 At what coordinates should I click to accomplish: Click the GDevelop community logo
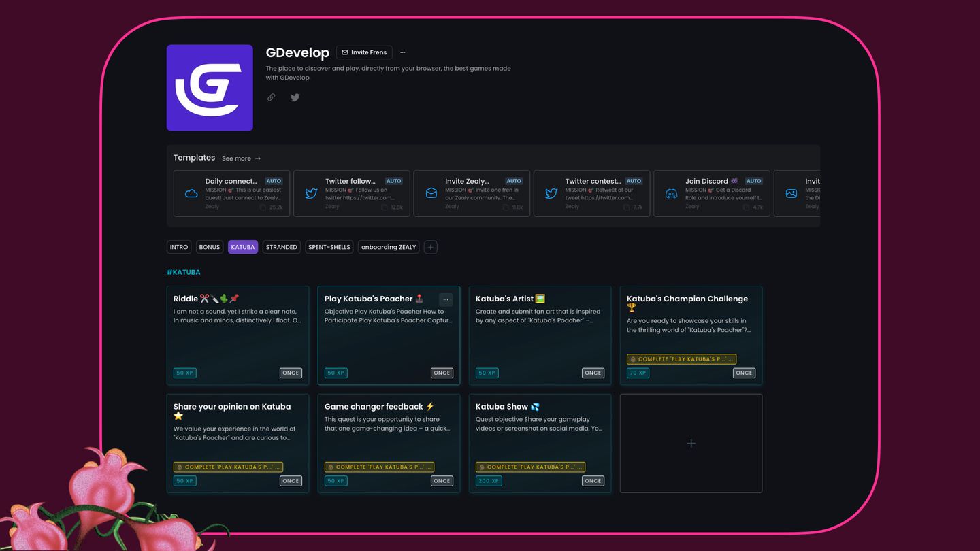(210, 88)
